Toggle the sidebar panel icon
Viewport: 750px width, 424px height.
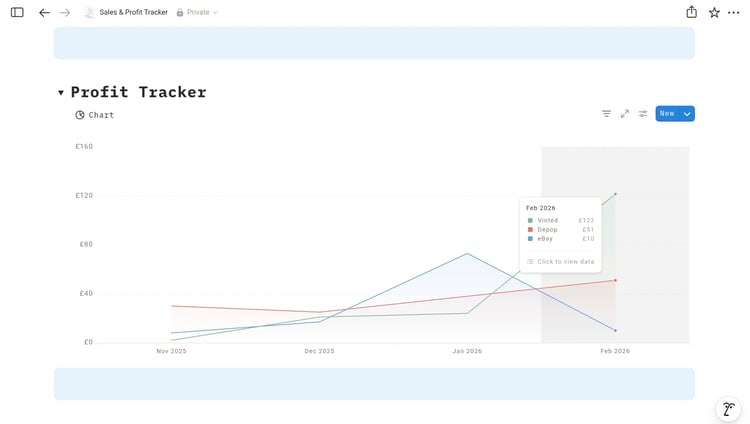tap(17, 13)
